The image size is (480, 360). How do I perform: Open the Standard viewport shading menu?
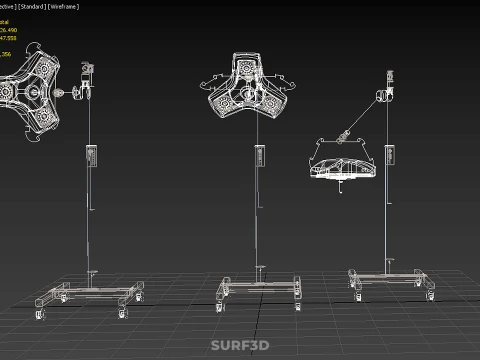[32, 7]
